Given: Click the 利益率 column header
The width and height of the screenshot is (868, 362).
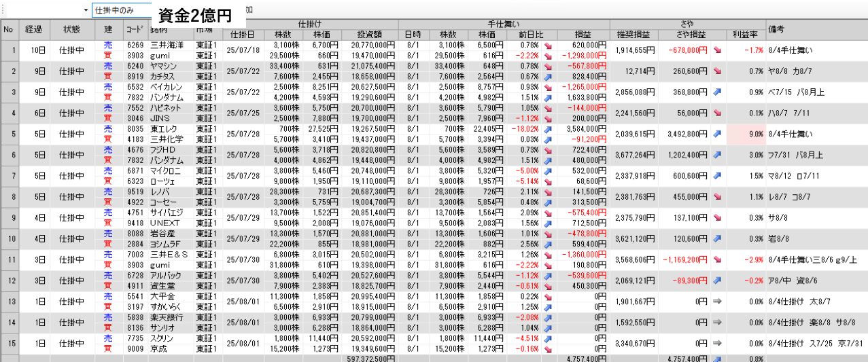Looking at the screenshot, I should pos(746,35).
